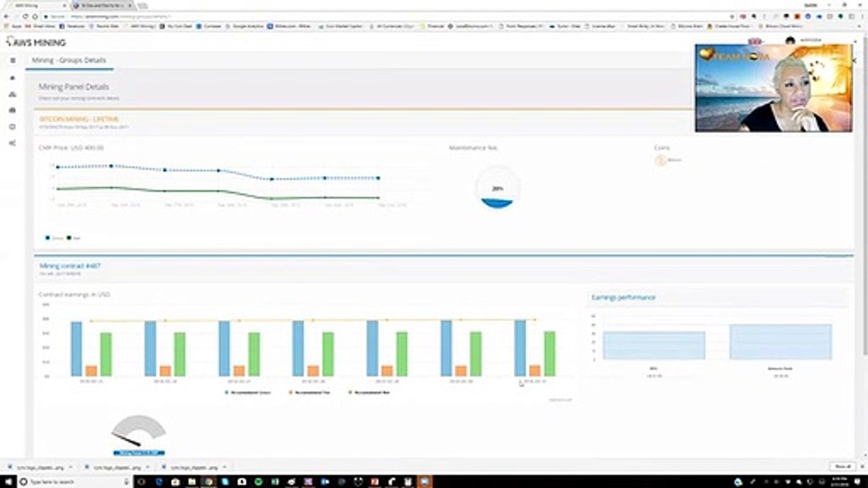Screen dimensions: 868x488
Task: Bookmark the page with the star icon
Action: pos(731,16)
